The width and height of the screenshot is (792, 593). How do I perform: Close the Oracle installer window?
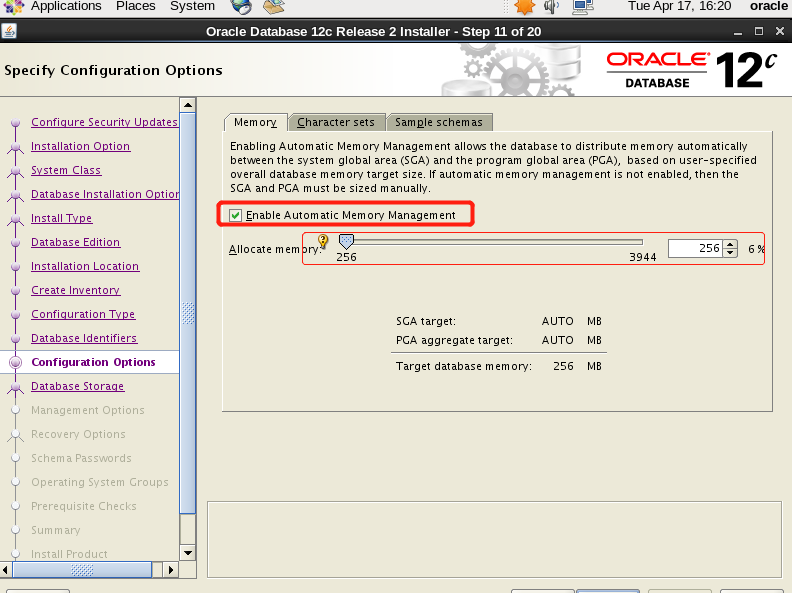pos(780,32)
